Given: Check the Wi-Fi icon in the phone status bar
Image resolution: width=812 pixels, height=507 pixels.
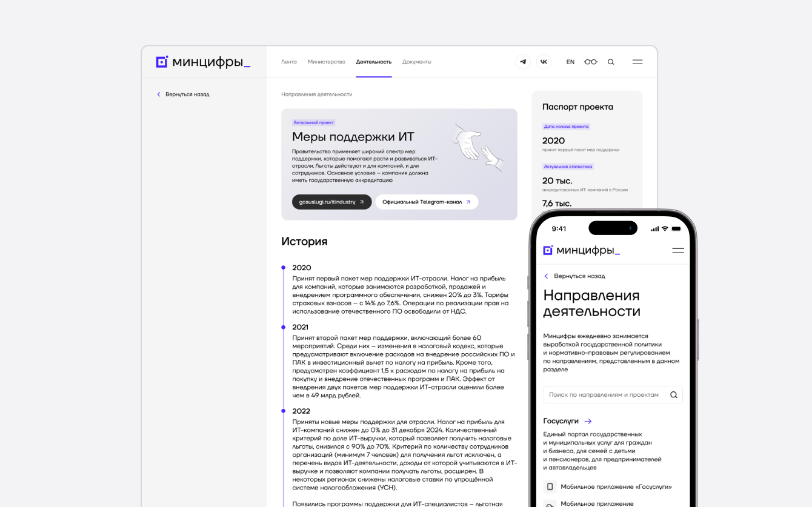Looking at the screenshot, I should [x=665, y=228].
